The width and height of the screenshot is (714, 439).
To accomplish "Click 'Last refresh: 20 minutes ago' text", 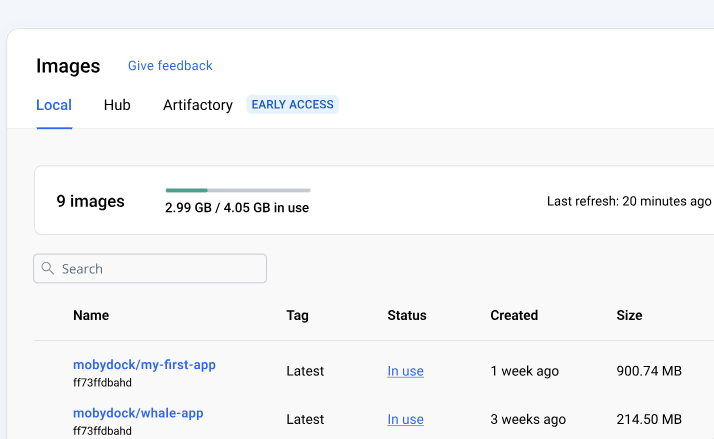I will [629, 201].
